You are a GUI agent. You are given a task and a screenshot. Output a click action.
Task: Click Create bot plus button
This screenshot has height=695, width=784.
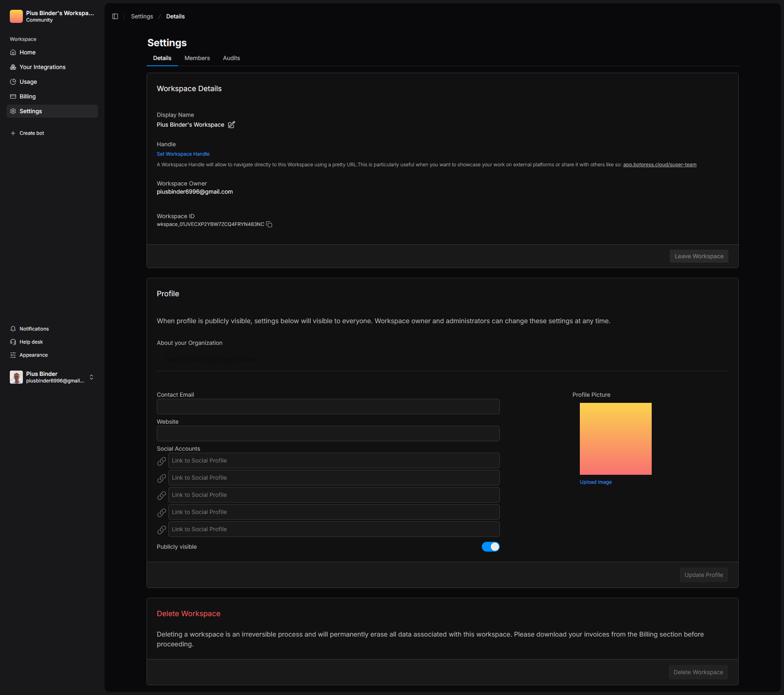(x=13, y=133)
